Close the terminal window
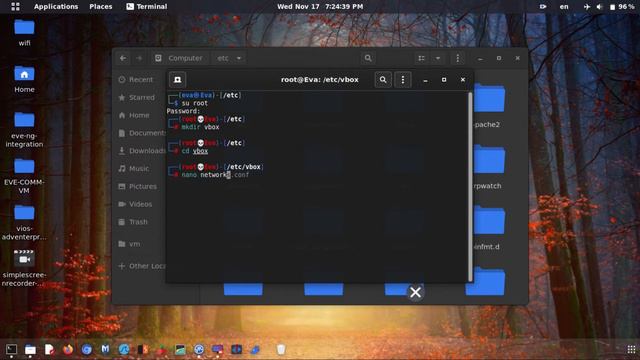The height and width of the screenshot is (360, 640). [x=463, y=80]
